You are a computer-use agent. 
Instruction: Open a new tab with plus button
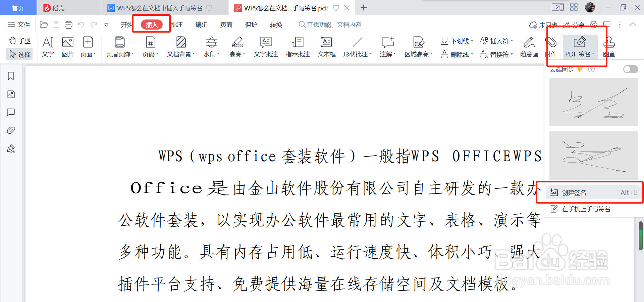pyautogui.click(x=364, y=8)
